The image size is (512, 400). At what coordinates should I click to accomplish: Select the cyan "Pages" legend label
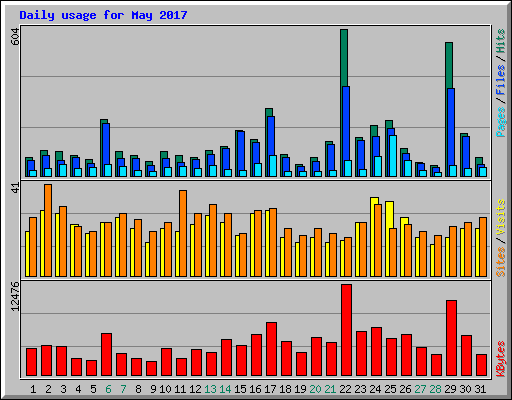tap(501, 122)
